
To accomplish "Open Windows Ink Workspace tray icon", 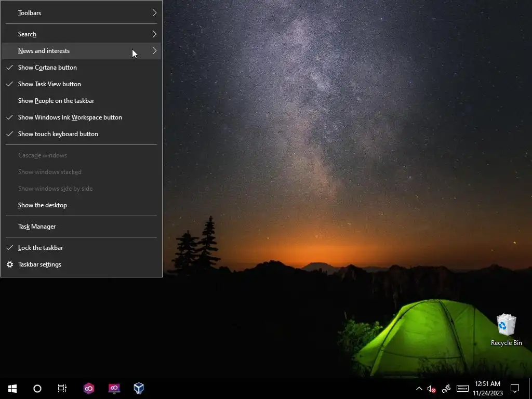I will (446, 389).
